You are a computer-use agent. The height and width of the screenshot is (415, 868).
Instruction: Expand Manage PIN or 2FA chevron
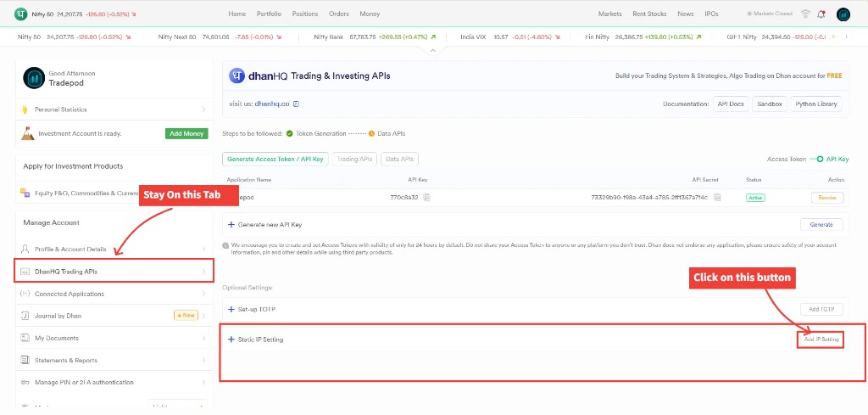(203, 382)
